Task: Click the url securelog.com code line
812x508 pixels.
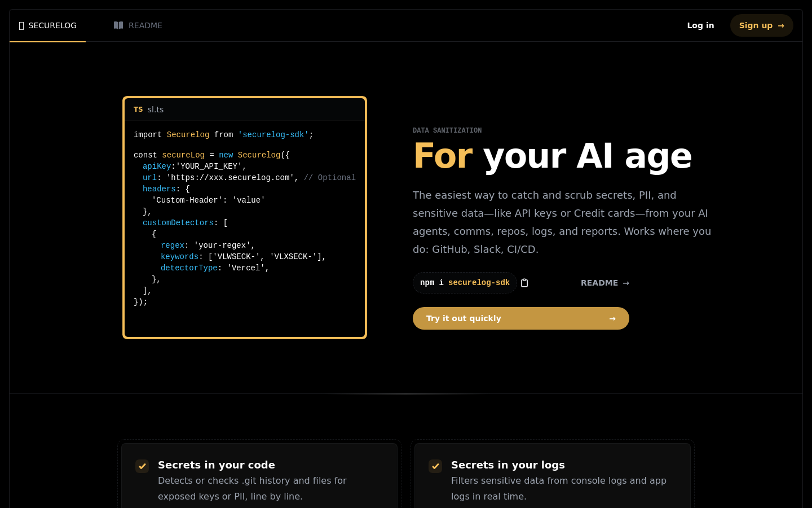Action: tap(249, 178)
